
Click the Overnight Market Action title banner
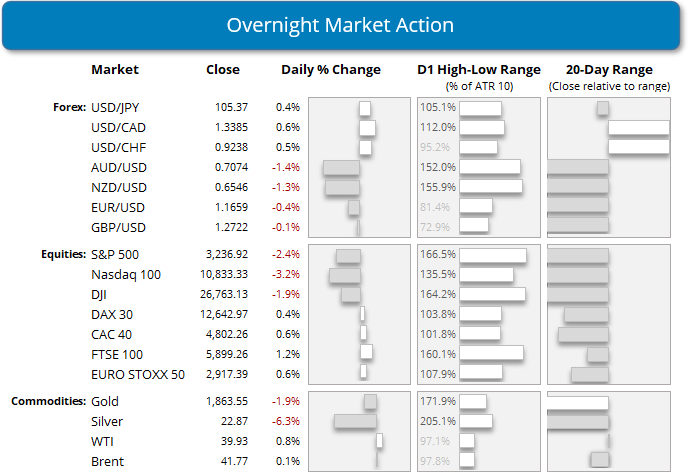[340, 25]
